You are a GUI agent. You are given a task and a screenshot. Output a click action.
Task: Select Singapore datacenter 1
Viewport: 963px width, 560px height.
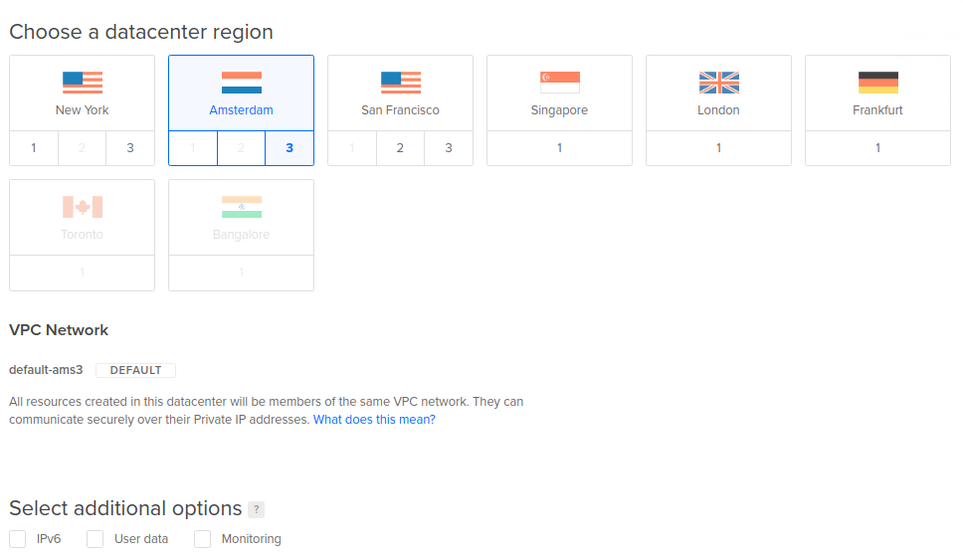click(x=559, y=148)
